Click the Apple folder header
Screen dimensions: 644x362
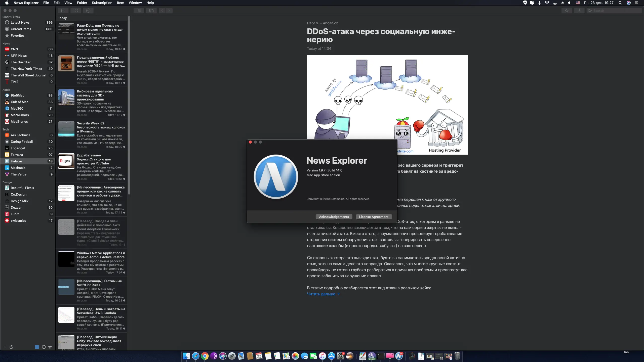pyautogui.click(x=6, y=90)
